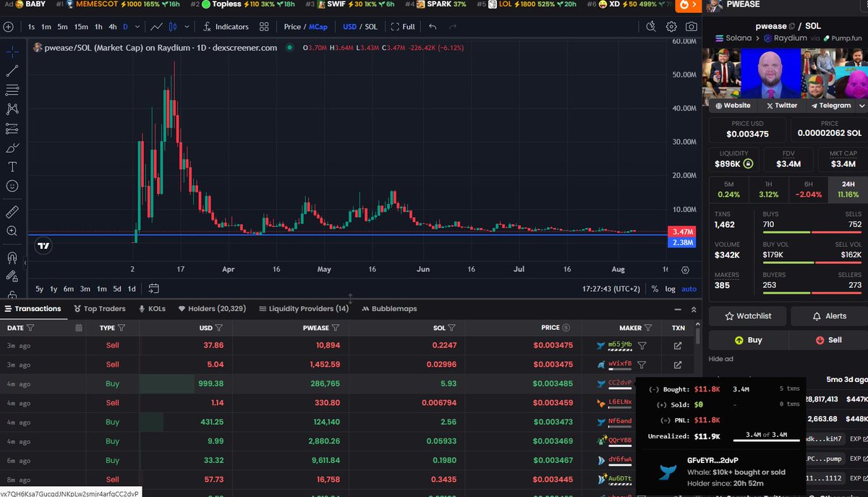Screen dimensions: 868x497
Task: Toggle percent scale on chart
Action: click(x=655, y=289)
